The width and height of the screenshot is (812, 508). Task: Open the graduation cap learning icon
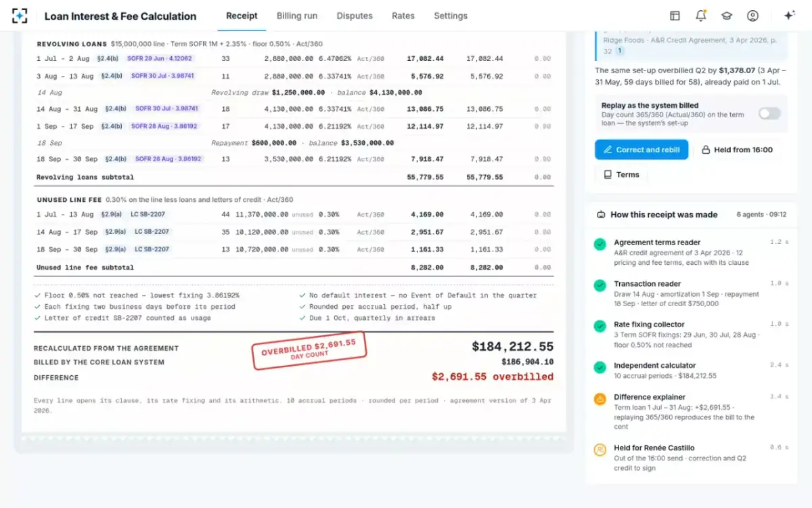726,16
